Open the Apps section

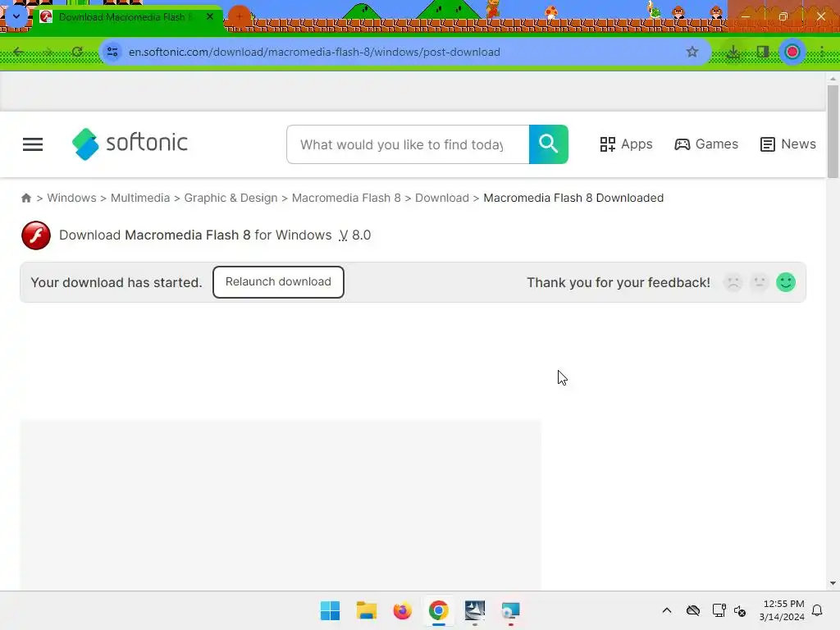(x=626, y=144)
